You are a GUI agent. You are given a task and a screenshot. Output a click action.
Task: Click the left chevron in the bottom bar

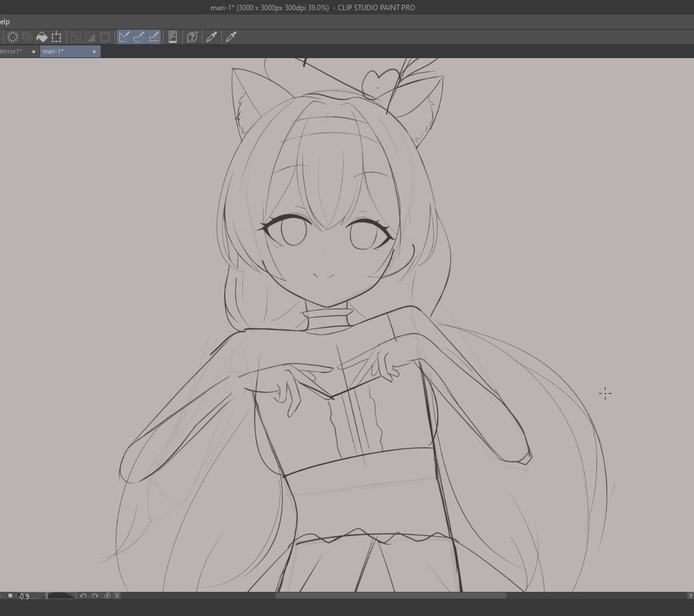[117, 596]
